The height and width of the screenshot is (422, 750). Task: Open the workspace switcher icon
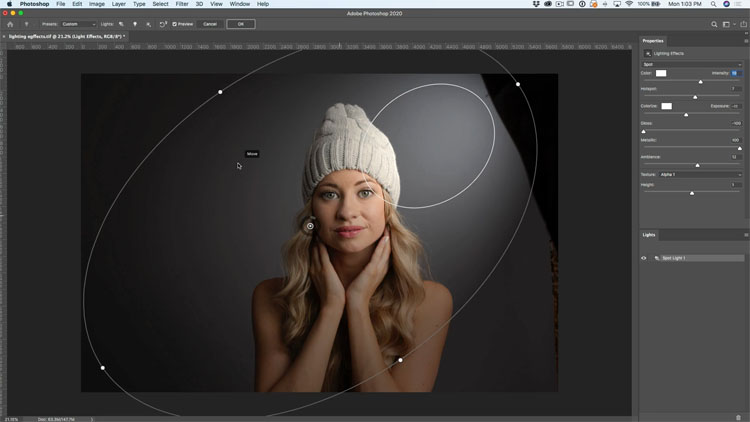tap(726, 24)
